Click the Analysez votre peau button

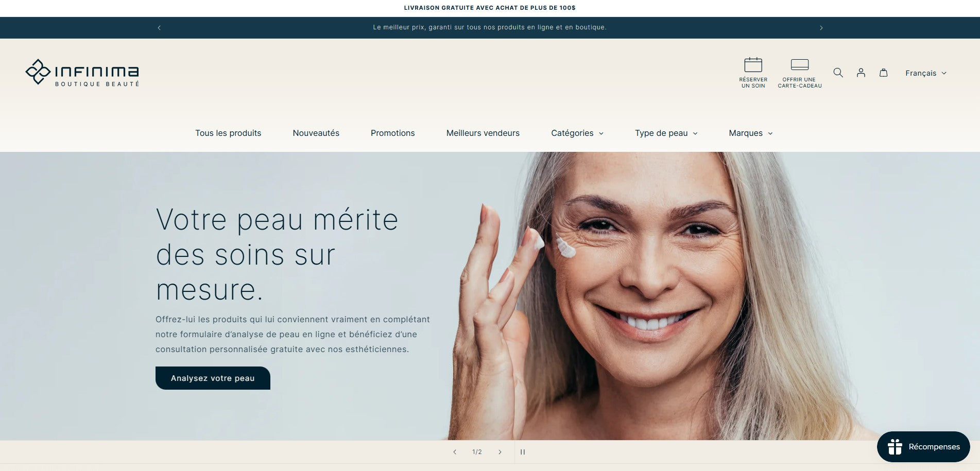[x=213, y=378]
